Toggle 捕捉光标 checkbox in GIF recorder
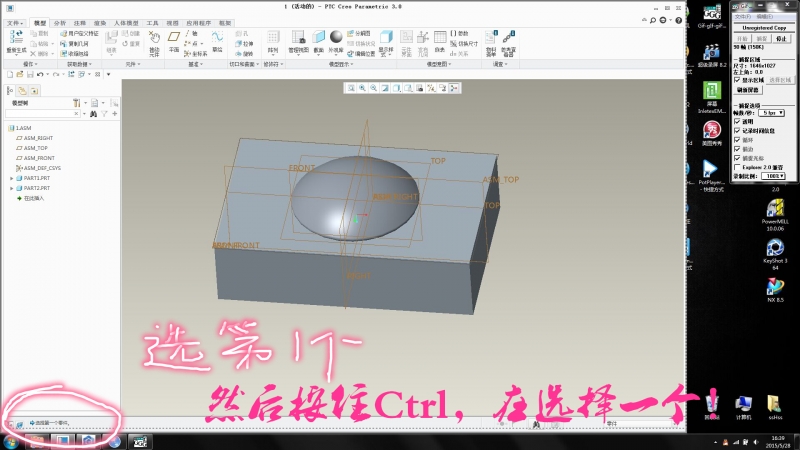The width and height of the screenshot is (800, 450). 737,158
